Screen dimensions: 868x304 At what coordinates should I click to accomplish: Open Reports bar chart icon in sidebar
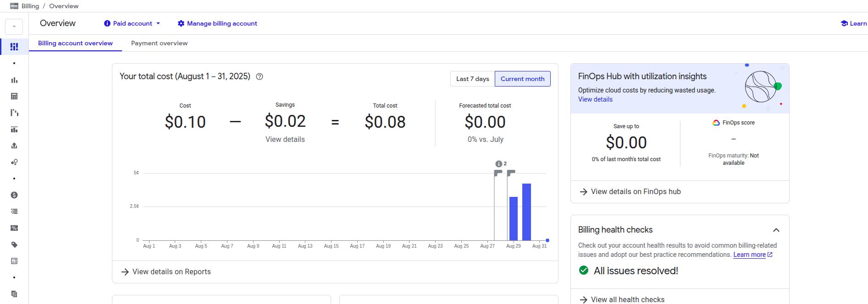click(14, 80)
